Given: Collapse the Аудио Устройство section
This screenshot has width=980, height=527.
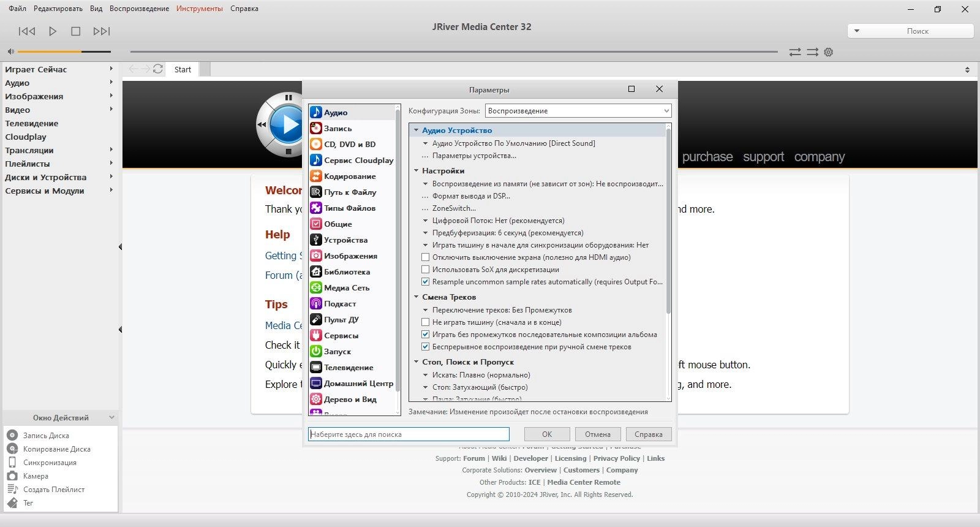Looking at the screenshot, I should pos(417,131).
